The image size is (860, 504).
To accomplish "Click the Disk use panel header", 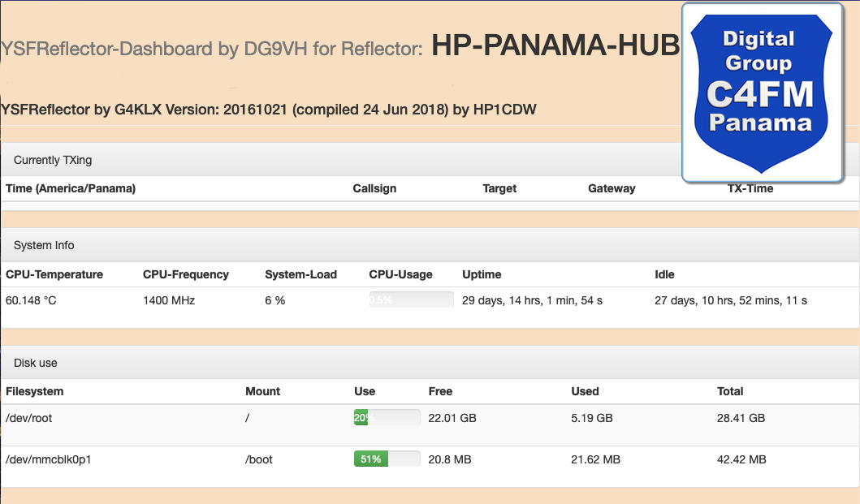I will (36, 363).
